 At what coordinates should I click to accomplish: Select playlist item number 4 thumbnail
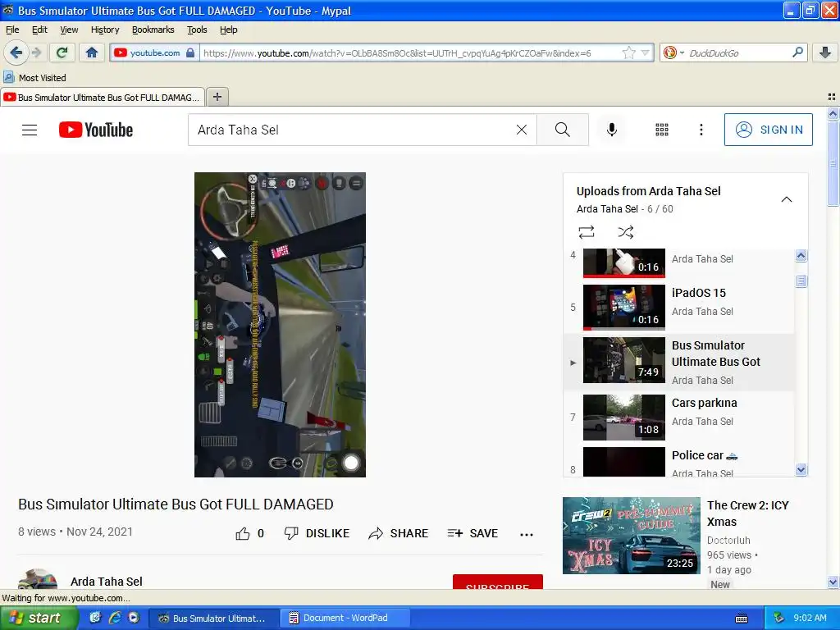click(x=623, y=262)
